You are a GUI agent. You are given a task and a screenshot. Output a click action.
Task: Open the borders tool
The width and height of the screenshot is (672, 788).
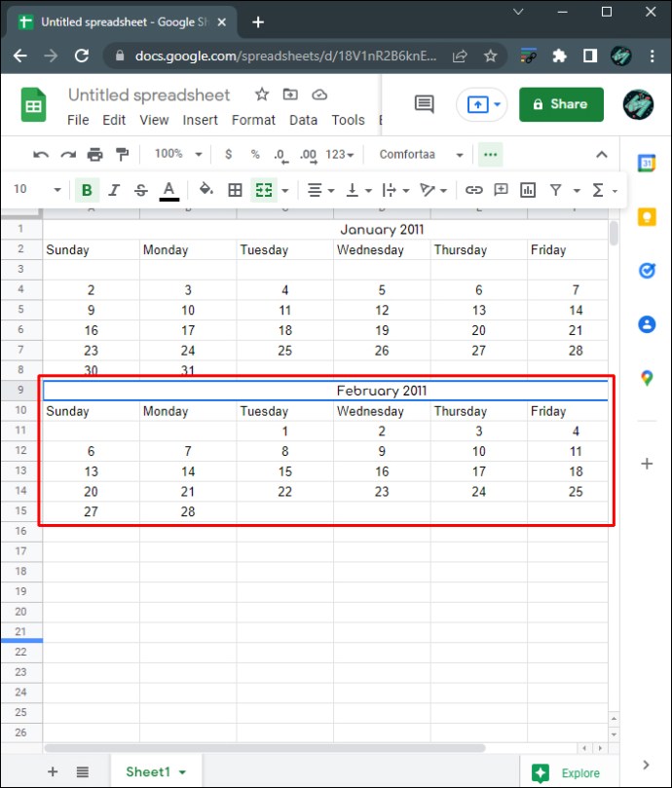pos(235,190)
